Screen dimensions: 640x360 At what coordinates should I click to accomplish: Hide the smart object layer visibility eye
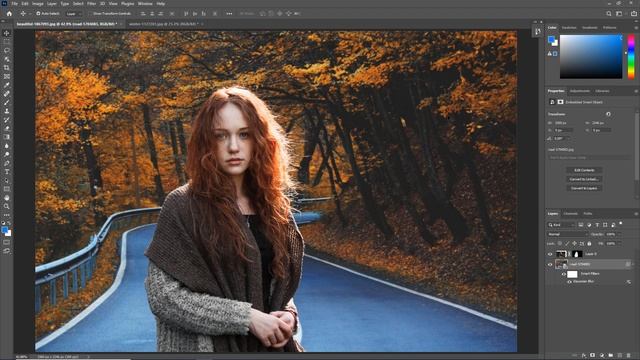pos(550,264)
